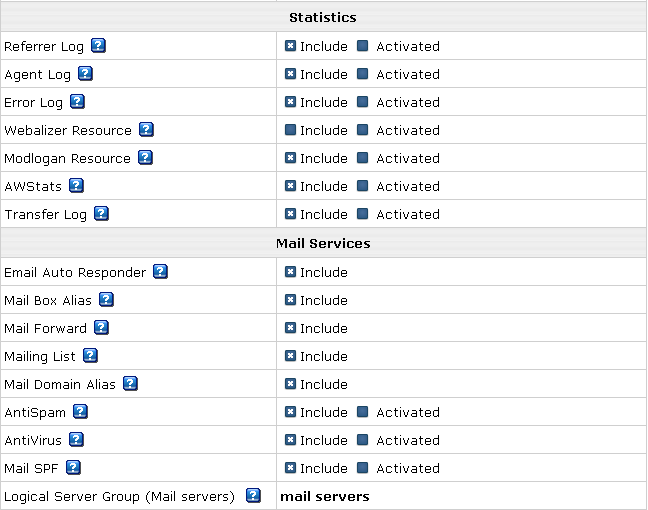This screenshot has width=648, height=510.
Task: Open Email Auto Responder help icon
Action: 160,272
